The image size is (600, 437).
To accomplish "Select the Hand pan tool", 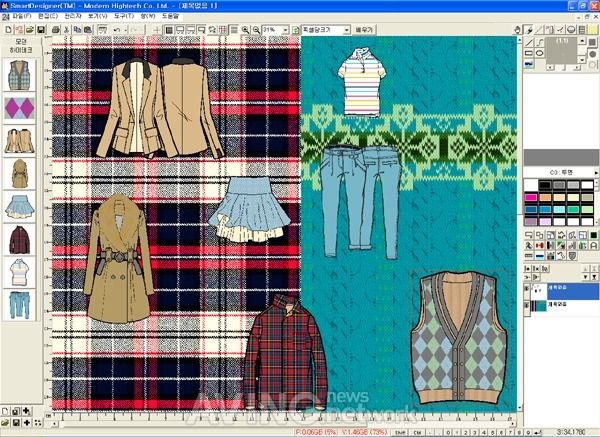I will pyautogui.click(x=517, y=29).
